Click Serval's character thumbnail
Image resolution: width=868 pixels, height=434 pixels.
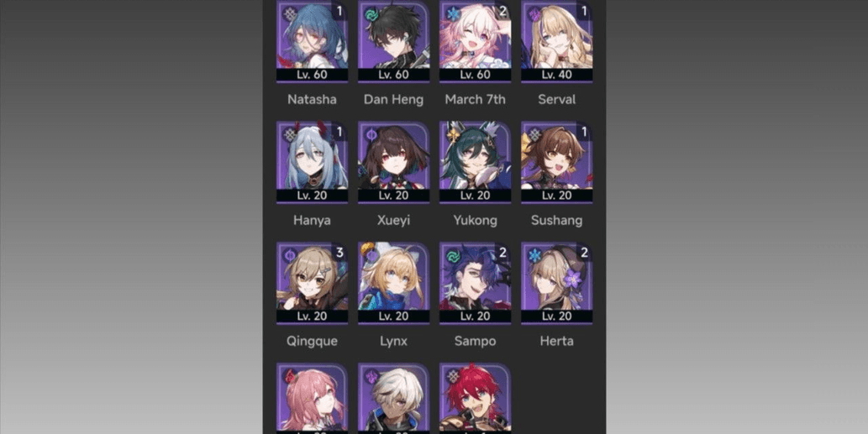coord(557,41)
